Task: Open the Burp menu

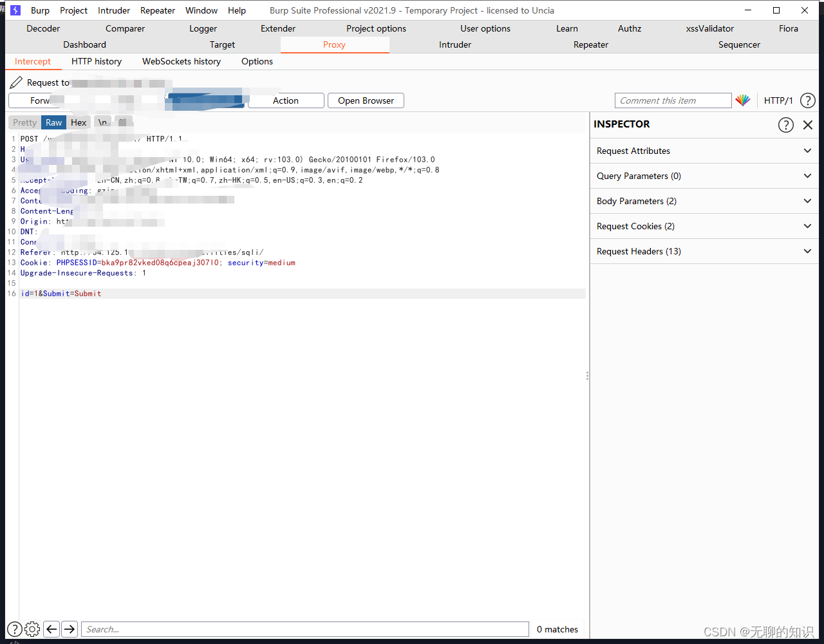Action: coord(40,10)
